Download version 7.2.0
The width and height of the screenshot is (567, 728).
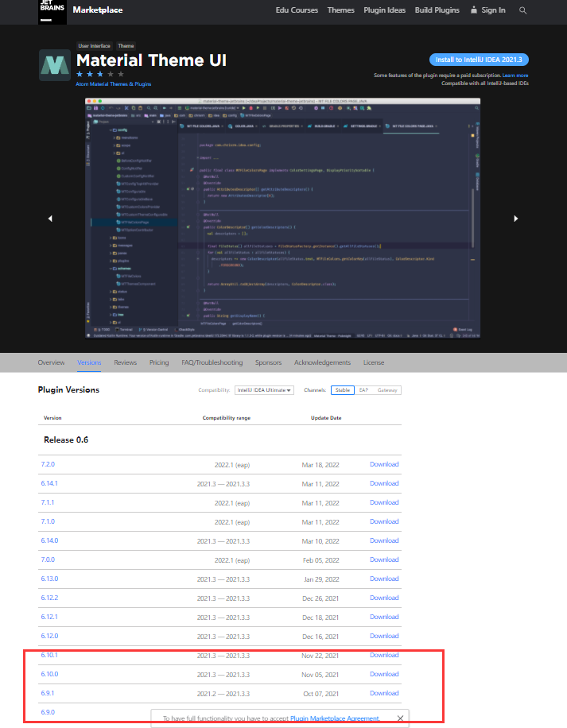(x=384, y=464)
